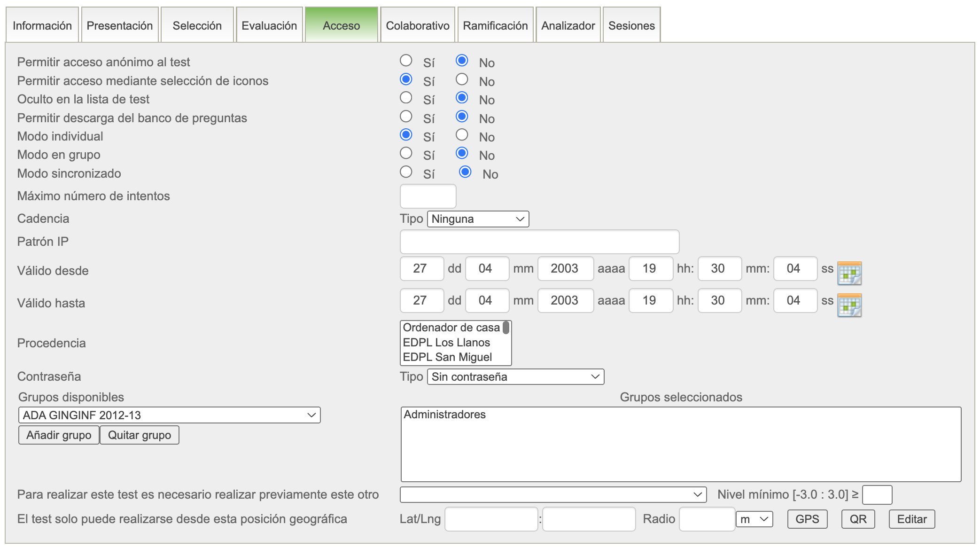Open the Cadencia Tipo dropdown

[x=478, y=219]
